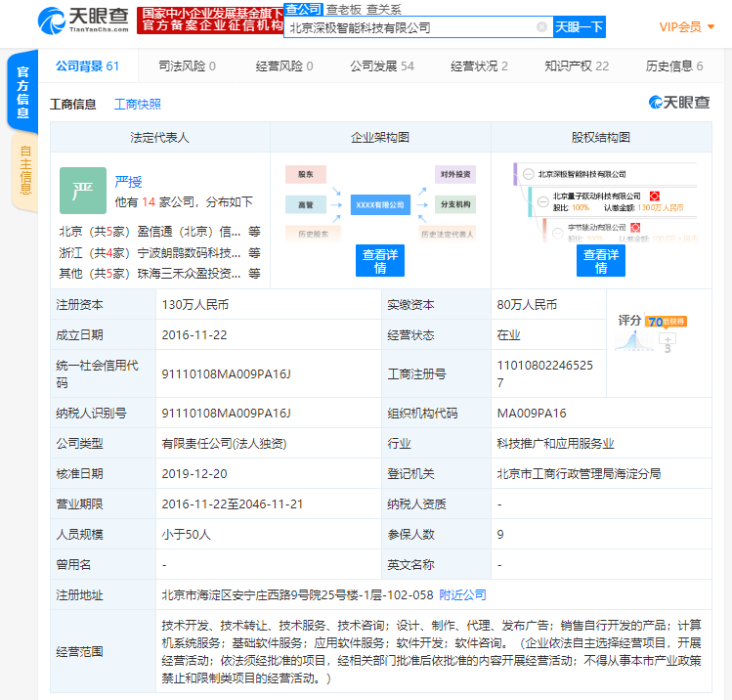732x700 pixels.
Task: Open the 附近公司 link
Action: [x=462, y=595]
